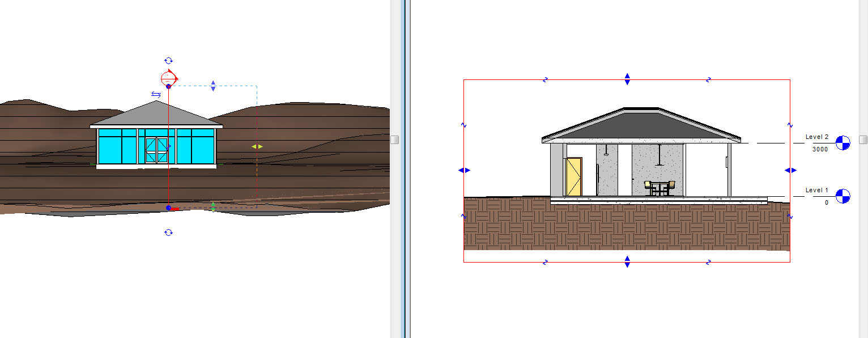The height and width of the screenshot is (338, 868).
Task: Click the cycle section tail icon below the section line
Action: 168,233
